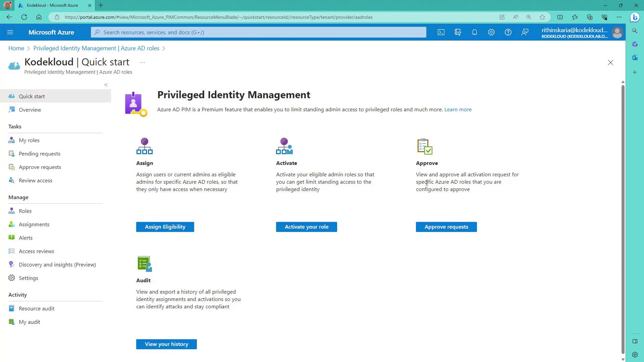Open Cloud Shell from the top bar
Viewport: 644px width, 362px height.
pyautogui.click(x=441, y=33)
